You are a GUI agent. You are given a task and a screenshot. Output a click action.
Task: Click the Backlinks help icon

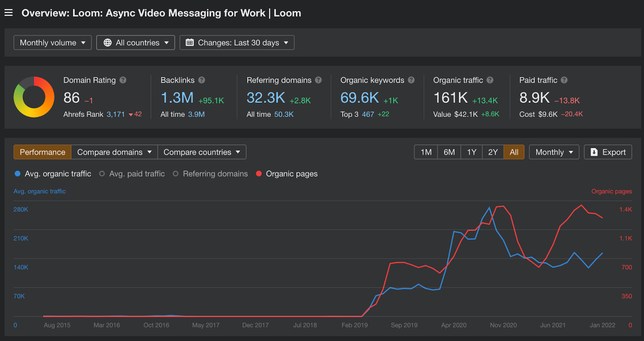(x=202, y=80)
